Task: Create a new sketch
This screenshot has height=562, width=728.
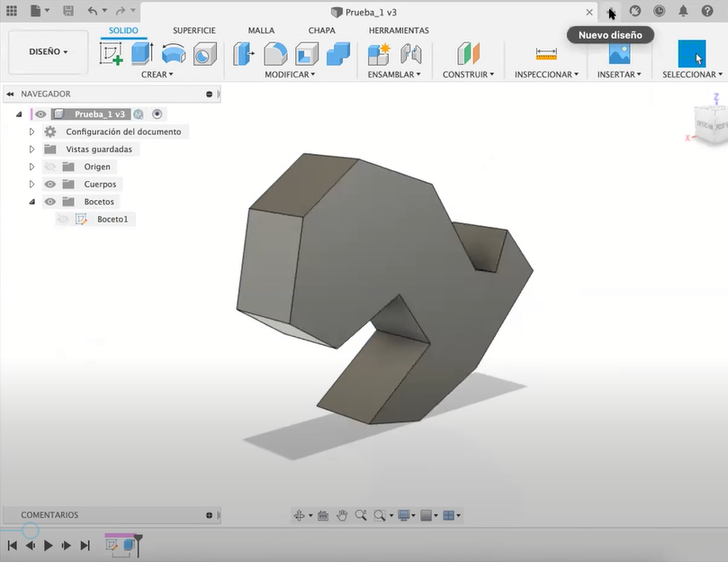Action: (111, 53)
